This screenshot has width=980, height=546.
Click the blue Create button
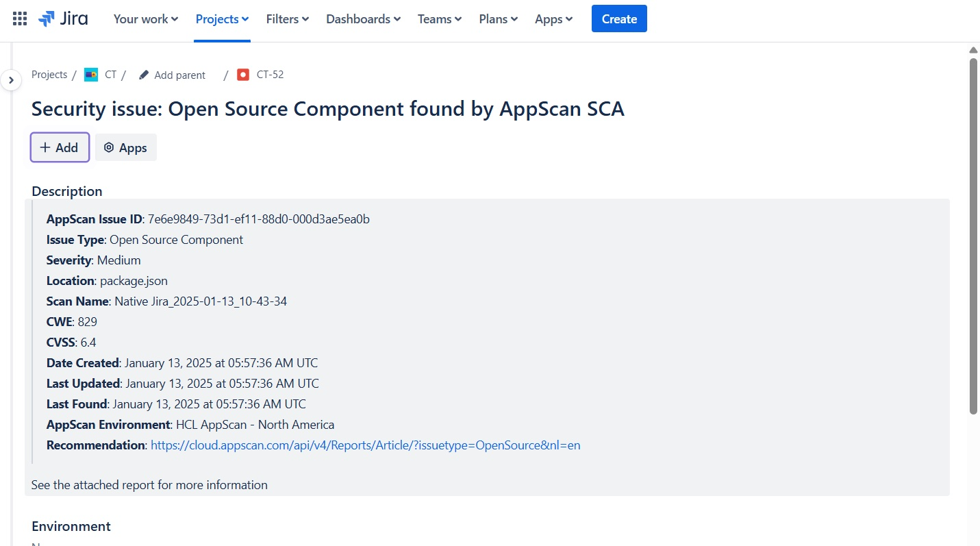pos(619,19)
